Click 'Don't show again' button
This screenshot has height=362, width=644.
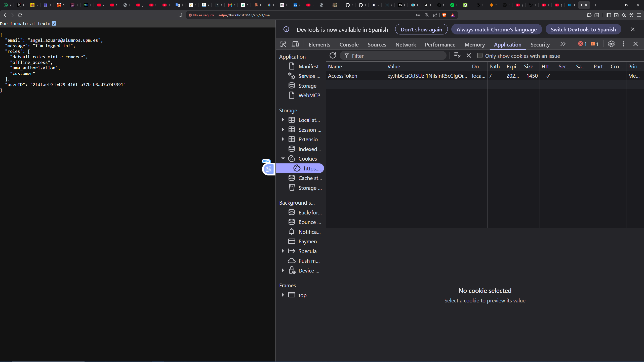tap(421, 29)
